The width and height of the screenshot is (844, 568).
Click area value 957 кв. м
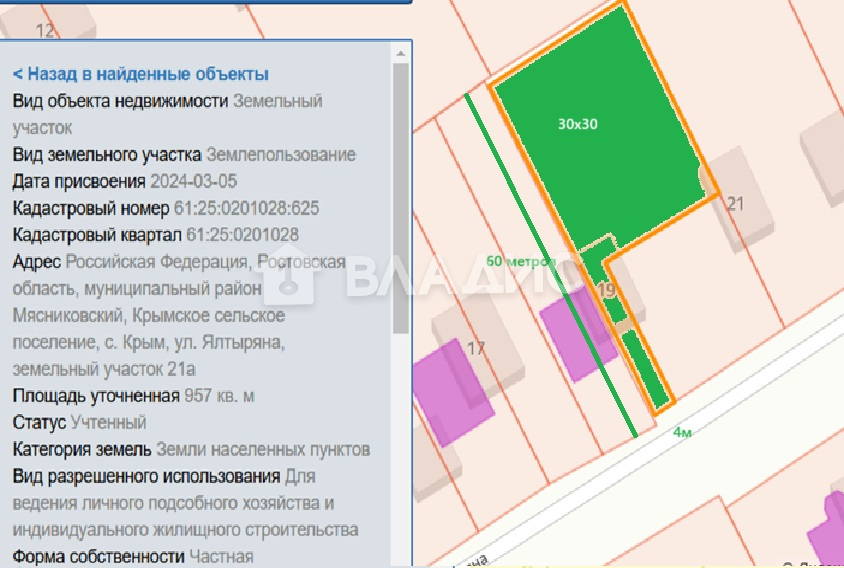(x=219, y=396)
